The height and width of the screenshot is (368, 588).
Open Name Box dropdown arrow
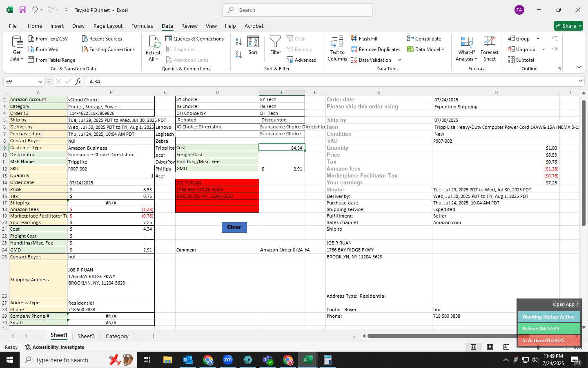pos(40,81)
